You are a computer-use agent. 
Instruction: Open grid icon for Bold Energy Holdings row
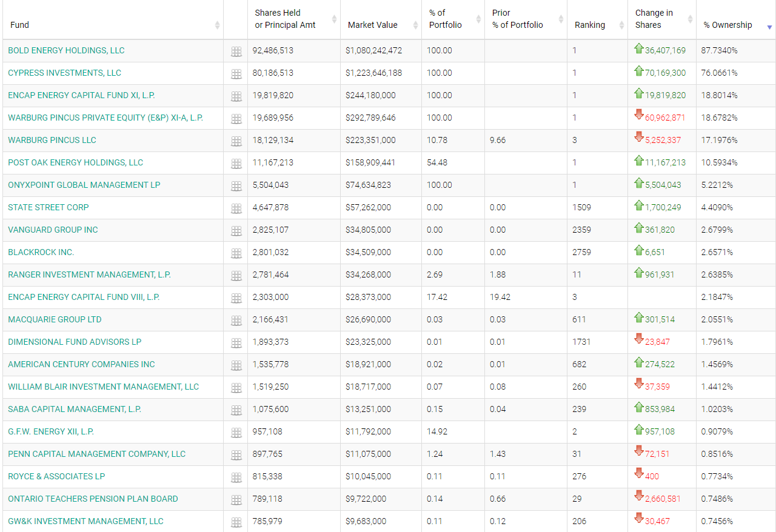click(x=236, y=52)
